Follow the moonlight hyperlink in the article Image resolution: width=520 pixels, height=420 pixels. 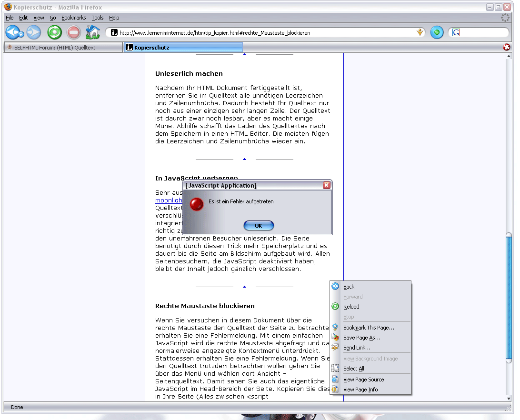click(x=169, y=200)
